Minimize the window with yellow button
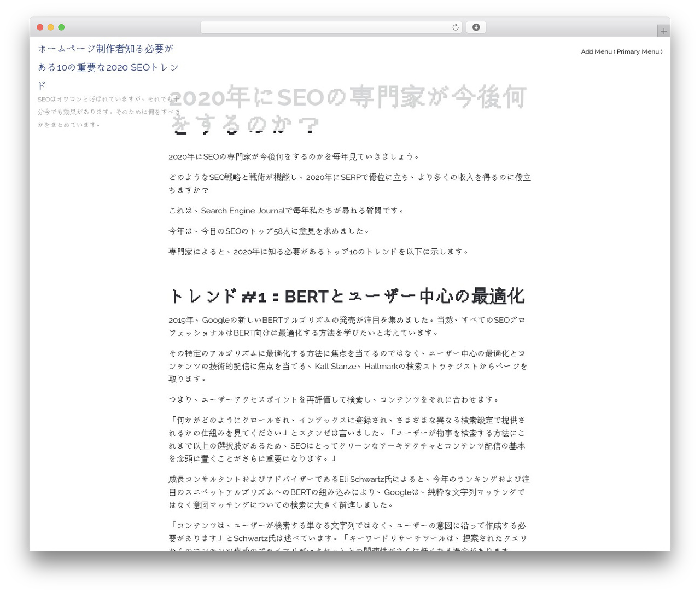 pyautogui.click(x=50, y=27)
